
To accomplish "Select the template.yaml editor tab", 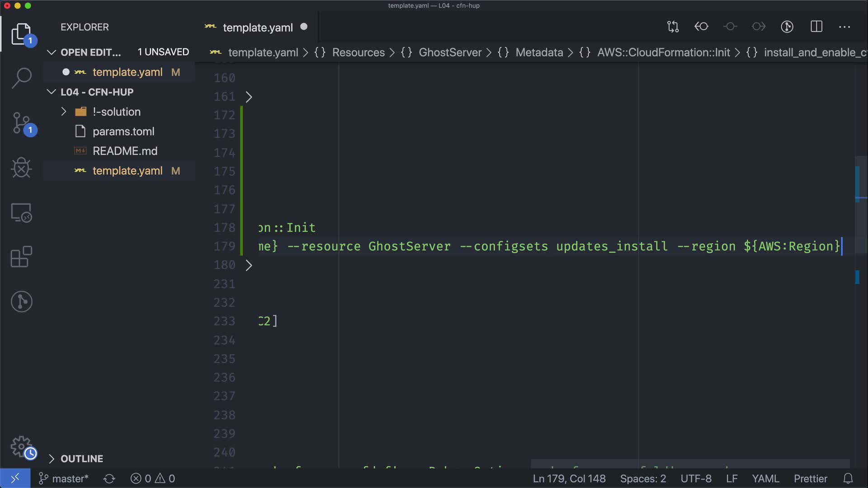I will (258, 28).
